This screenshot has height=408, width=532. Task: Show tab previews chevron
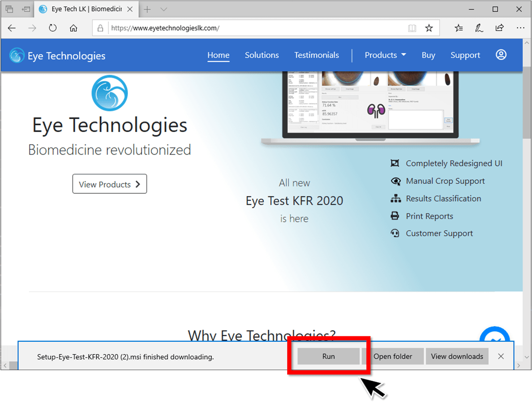click(164, 9)
